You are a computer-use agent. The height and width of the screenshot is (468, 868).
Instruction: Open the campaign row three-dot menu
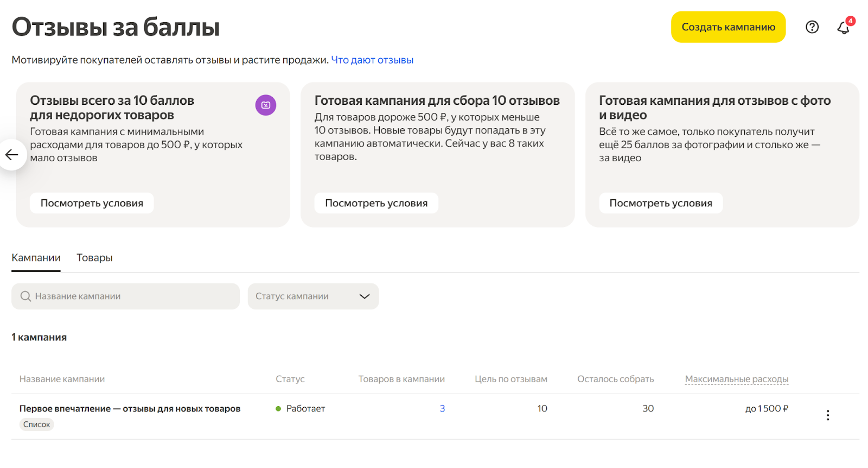tap(827, 415)
